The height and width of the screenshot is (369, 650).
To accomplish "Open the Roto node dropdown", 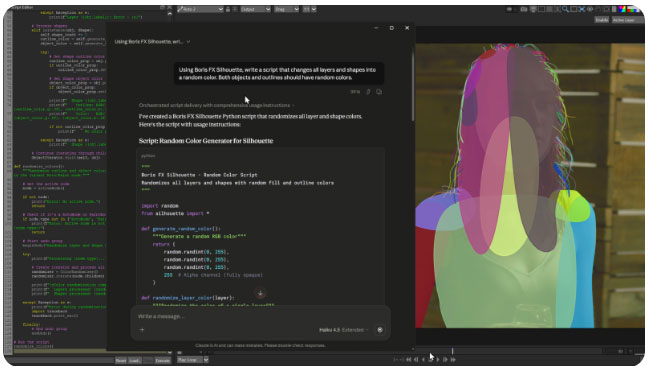I will pyautogui.click(x=200, y=9).
